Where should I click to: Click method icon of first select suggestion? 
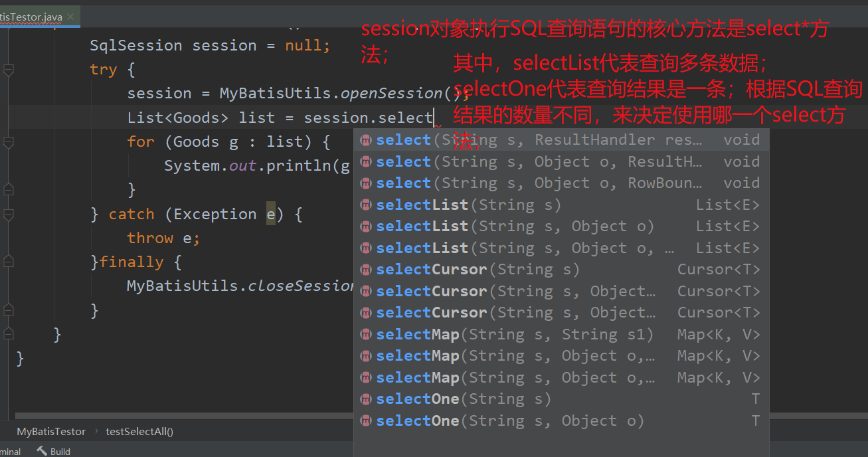click(366, 140)
